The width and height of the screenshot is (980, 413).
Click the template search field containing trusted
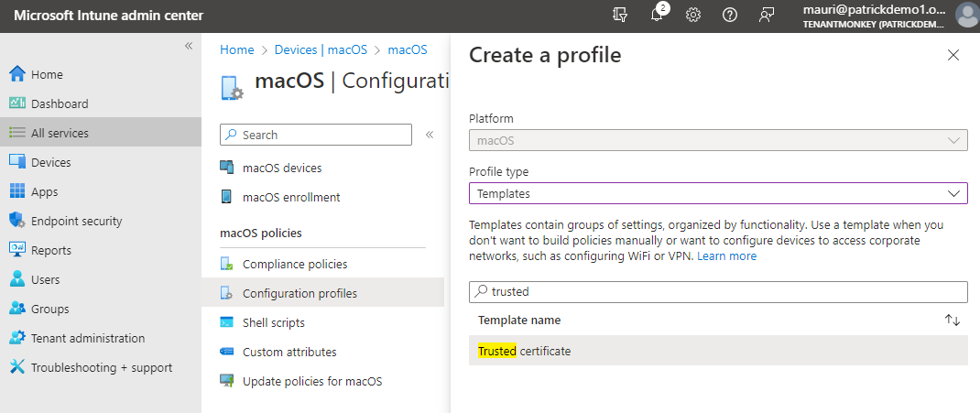(718, 291)
